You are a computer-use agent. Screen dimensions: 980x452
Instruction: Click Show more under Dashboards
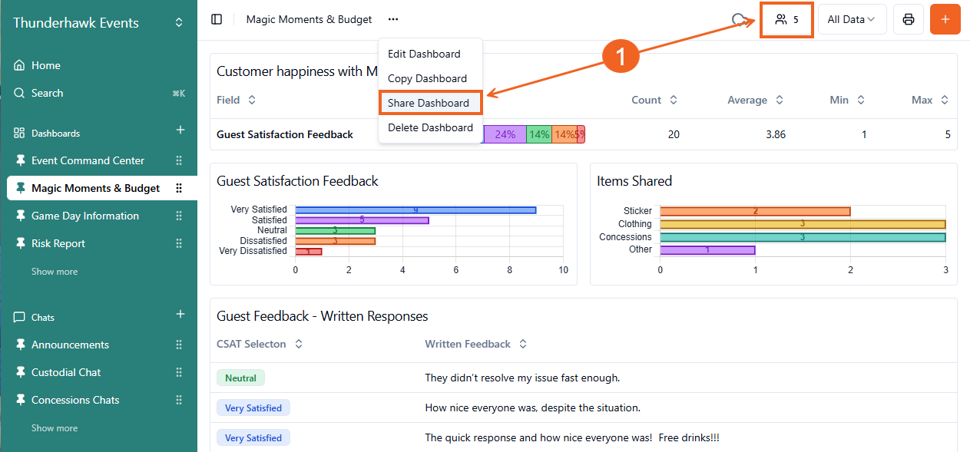[55, 272]
